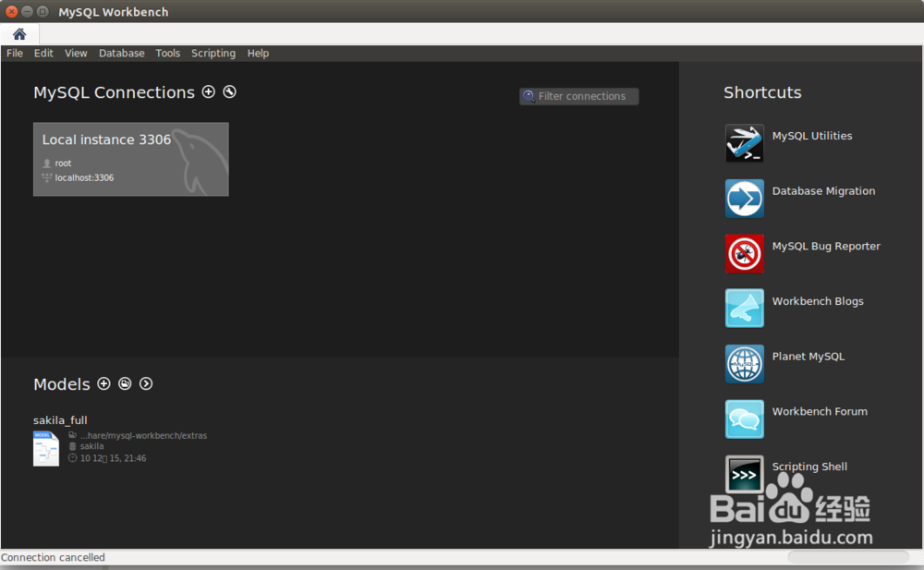Image resolution: width=924 pixels, height=570 pixels.
Task: Open the Scripting menu
Action: point(213,53)
